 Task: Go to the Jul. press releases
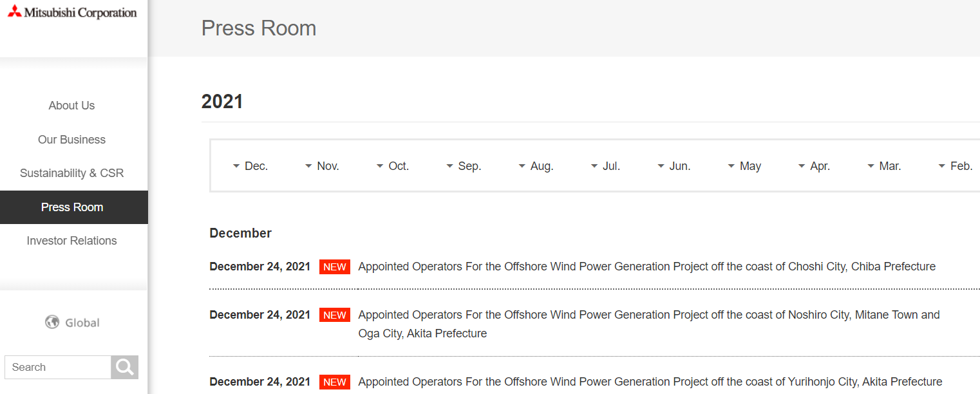click(605, 166)
